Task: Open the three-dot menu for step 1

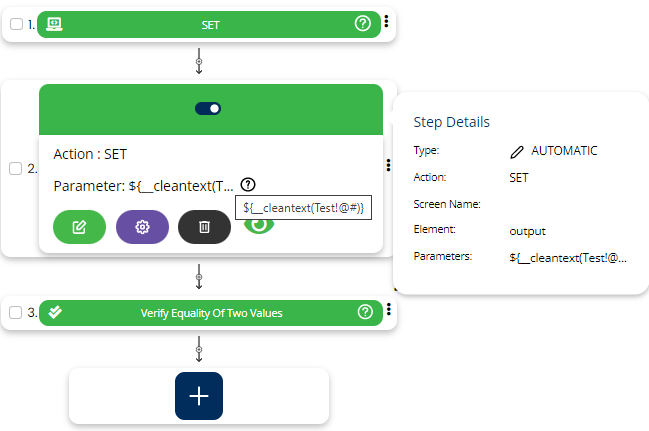Action: pos(387,23)
